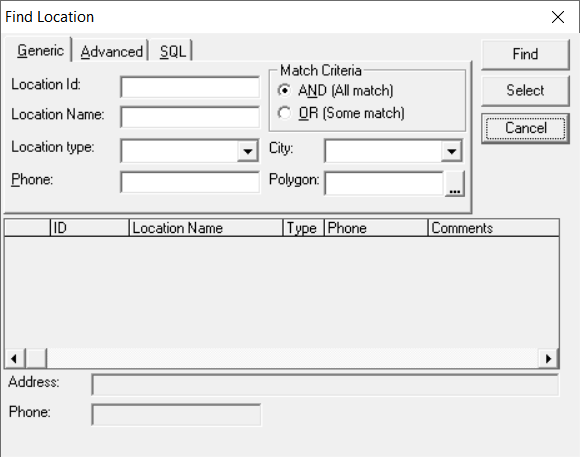Click the horizontal scrollbar thumb
Screen dimensions: 580x457
pos(36,358)
